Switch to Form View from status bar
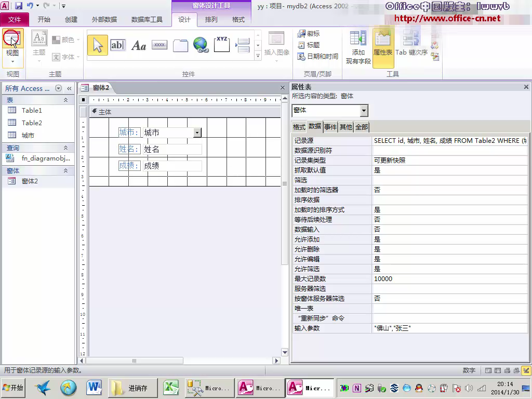This screenshot has width=532, height=399. tap(488, 370)
